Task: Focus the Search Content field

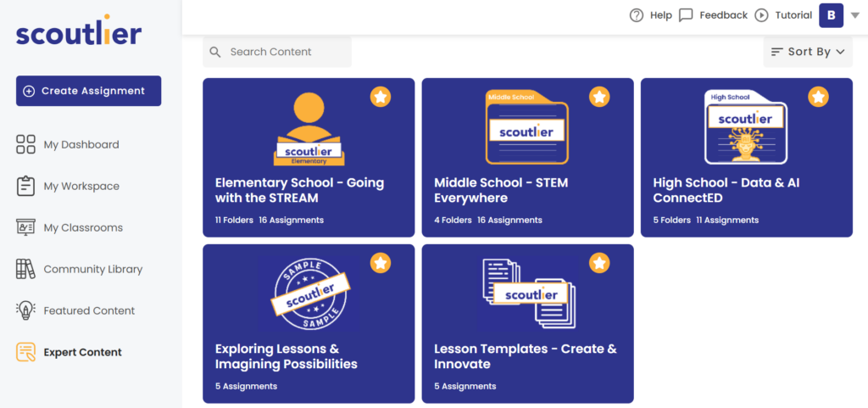Action: pyautogui.click(x=277, y=52)
